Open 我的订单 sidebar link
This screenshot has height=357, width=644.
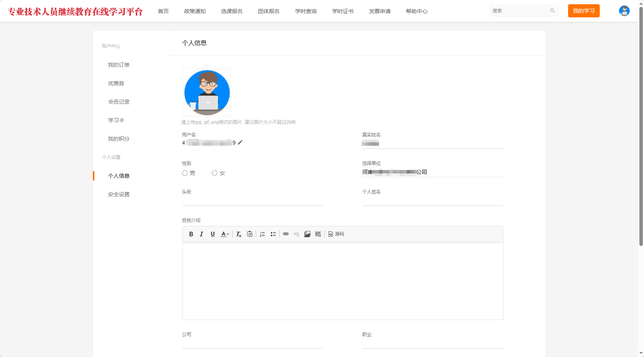coord(119,65)
